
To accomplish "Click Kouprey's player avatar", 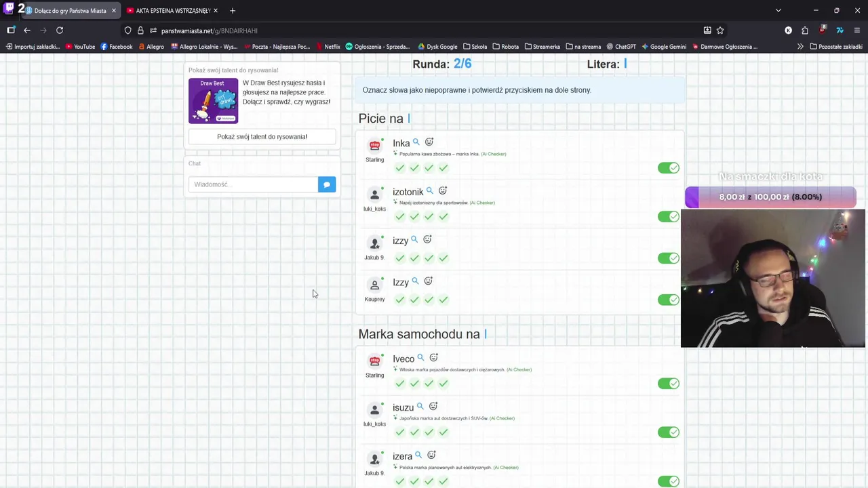I will click(374, 285).
